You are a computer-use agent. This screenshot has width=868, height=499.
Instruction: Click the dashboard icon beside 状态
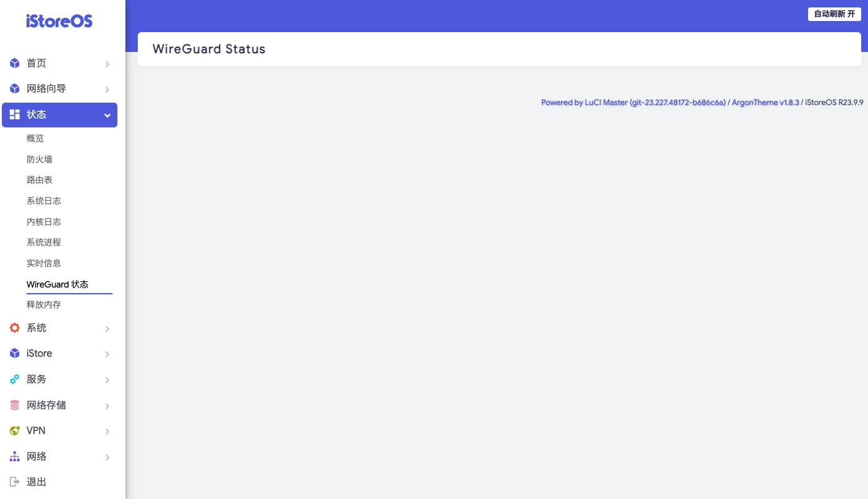[x=15, y=114]
